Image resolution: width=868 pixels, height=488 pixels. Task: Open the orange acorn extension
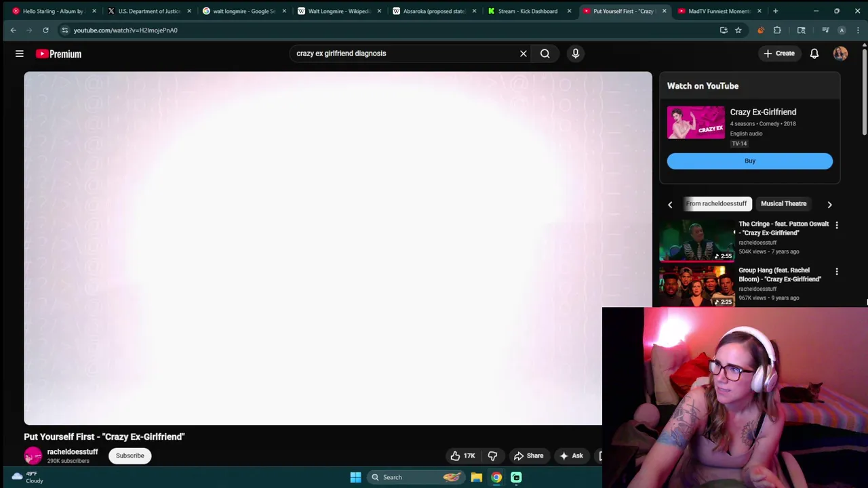click(x=761, y=30)
